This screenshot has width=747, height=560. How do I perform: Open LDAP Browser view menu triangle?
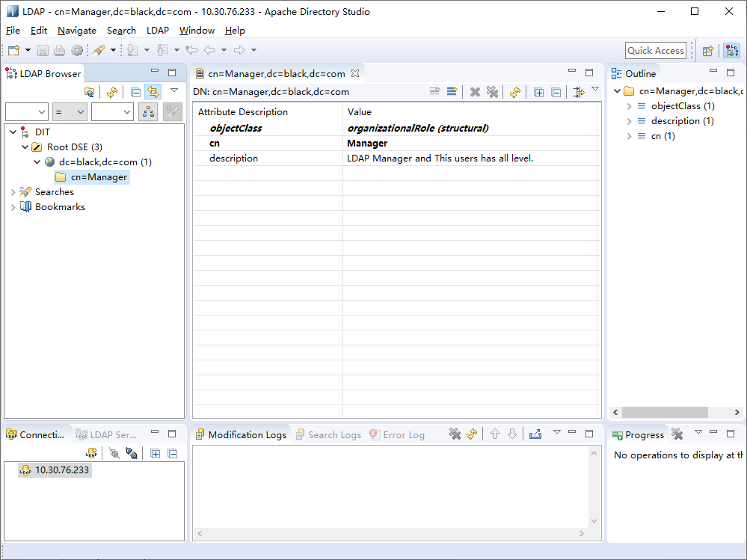[x=174, y=90]
